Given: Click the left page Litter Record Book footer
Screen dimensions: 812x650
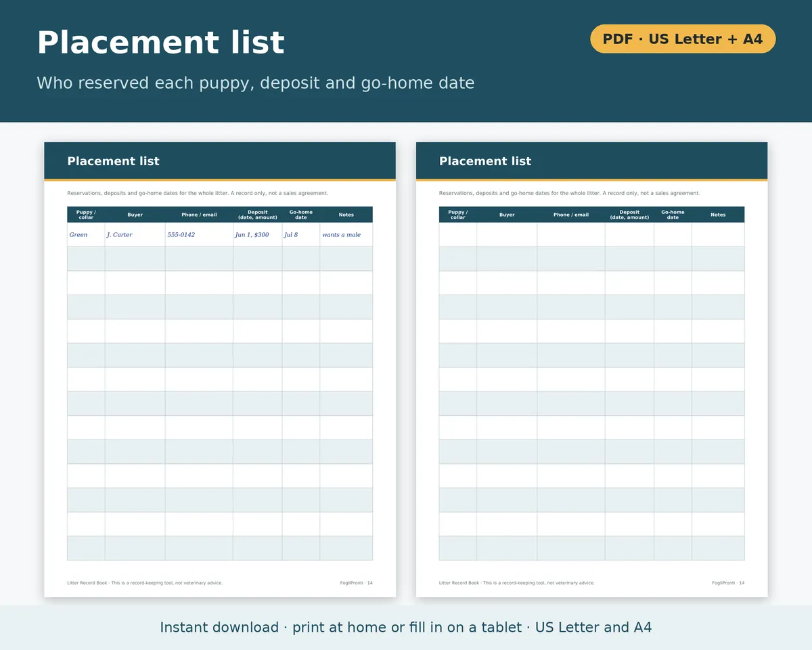Looking at the screenshot, I should pyautogui.click(x=145, y=583).
